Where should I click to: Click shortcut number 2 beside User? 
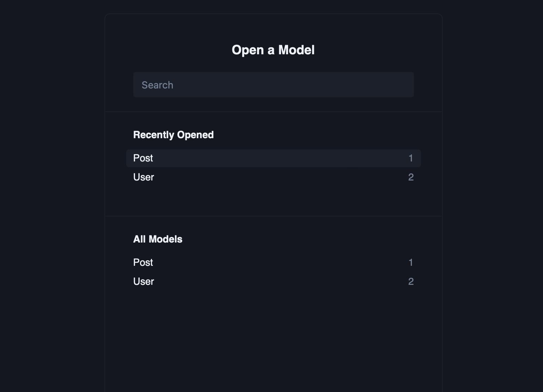[x=411, y=177]
